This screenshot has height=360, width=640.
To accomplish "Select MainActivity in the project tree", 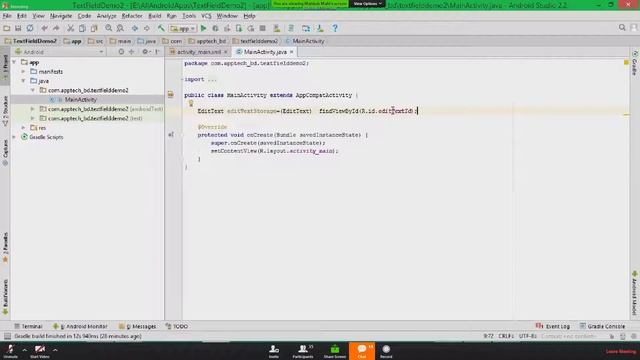I will tap(80, 100).
